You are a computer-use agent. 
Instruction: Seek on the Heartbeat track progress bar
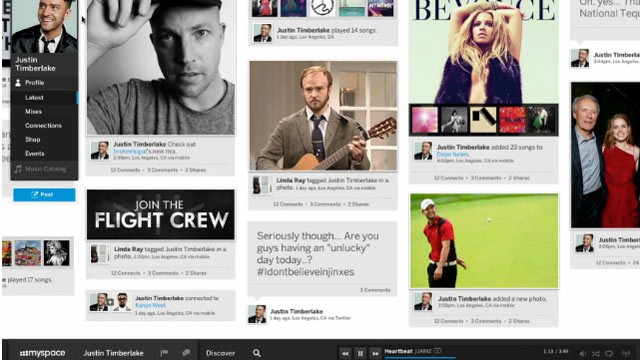click(420, 358)
